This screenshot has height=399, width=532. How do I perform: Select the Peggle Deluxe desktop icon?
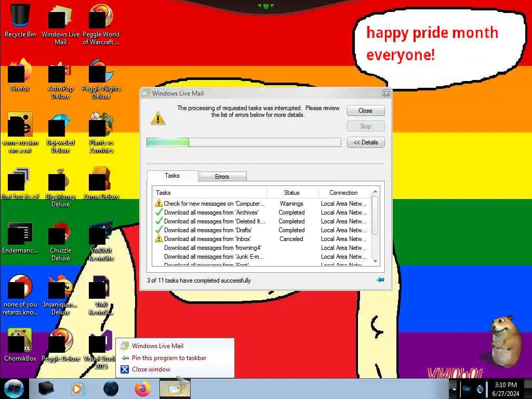tap(60, 344)
